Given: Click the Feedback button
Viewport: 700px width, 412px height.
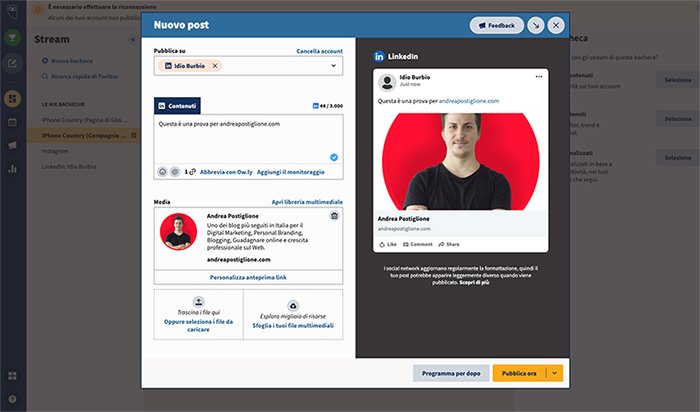Looking at the screenshot, I should tap(496, 25).
